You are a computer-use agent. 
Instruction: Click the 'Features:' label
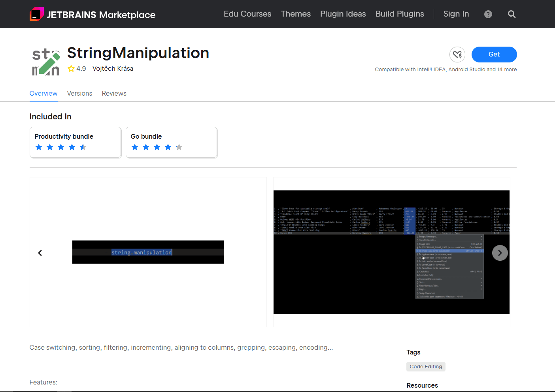click(x=43, y=383)
